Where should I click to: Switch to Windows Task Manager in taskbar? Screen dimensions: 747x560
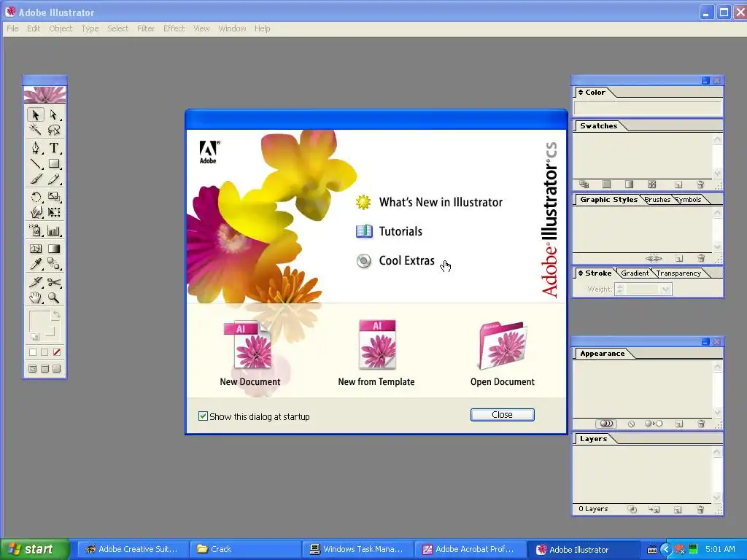coord(359,549)
